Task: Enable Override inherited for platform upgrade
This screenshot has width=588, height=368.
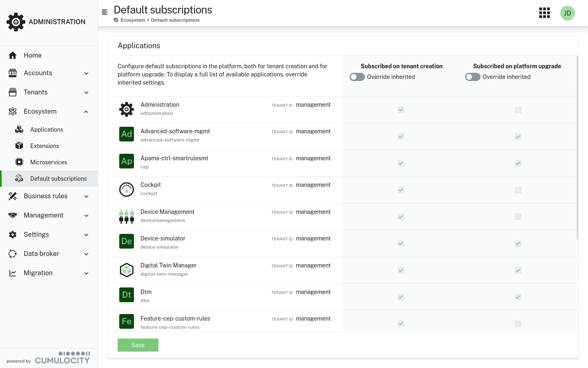Action: tap(472, 77)
